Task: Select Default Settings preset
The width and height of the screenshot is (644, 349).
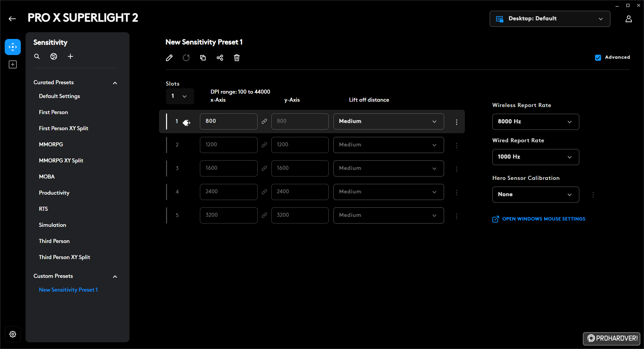Action: pyautogui.click(x=59, y=96)
